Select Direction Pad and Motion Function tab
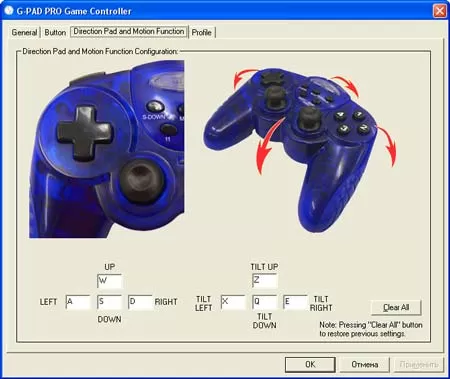450x379 pixels. click(129, 31)
